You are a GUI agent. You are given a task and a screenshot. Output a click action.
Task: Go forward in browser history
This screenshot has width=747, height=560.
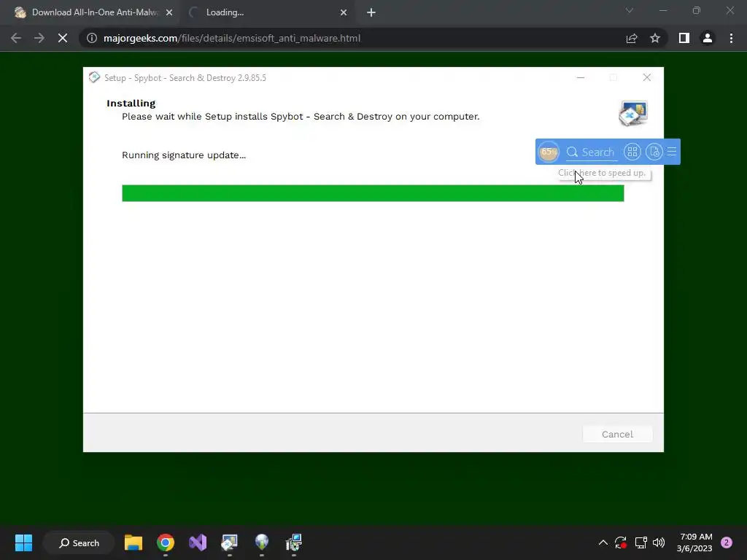tap(39, 38)
